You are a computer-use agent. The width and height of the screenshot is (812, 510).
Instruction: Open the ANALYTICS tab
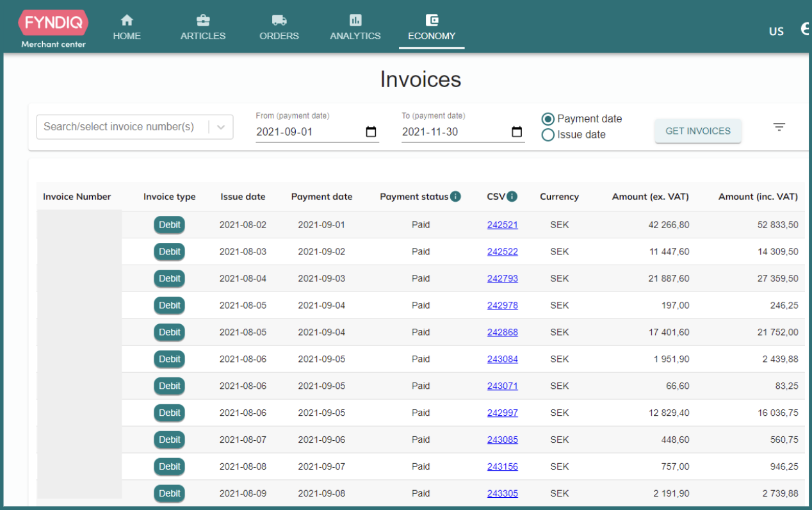coord(355,28)
